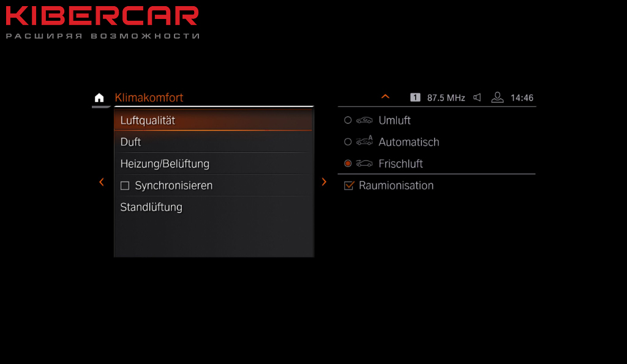Go to the home screen icon
Screen dimensions: 627x364
coord(99,97)
